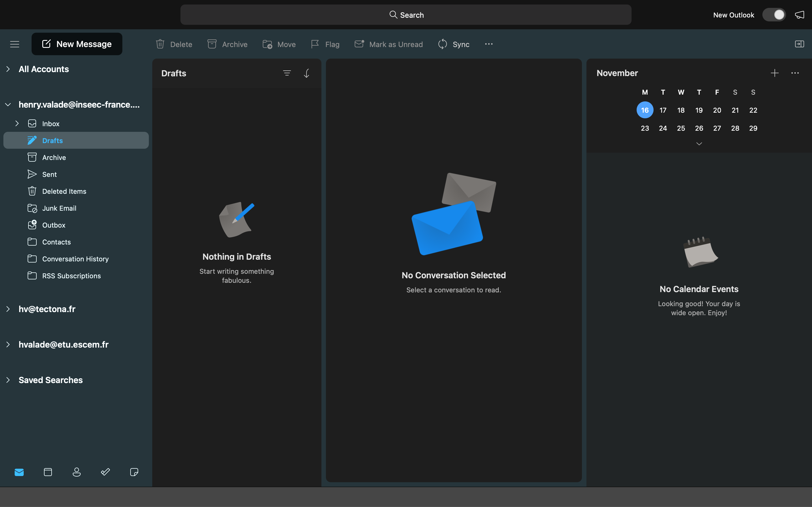Expand the Inbox subfolder chevron
The width and height of the screenshot is (812, 507).
pos(17,123)
